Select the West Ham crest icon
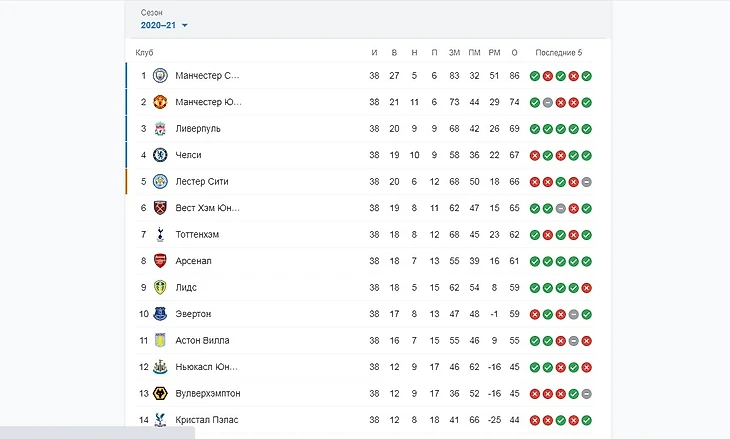The image size is (730, 439). 160,208
